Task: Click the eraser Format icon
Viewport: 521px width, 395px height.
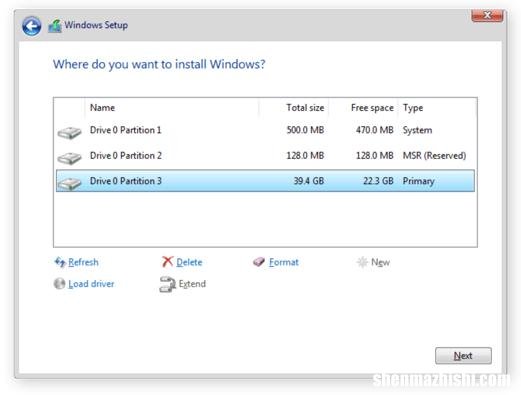Action: (x=259, y=262)
